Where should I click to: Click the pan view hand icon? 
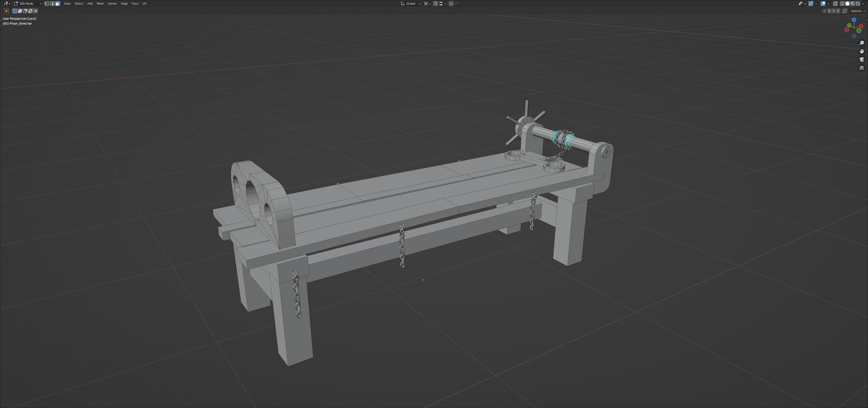pos(862,51)
